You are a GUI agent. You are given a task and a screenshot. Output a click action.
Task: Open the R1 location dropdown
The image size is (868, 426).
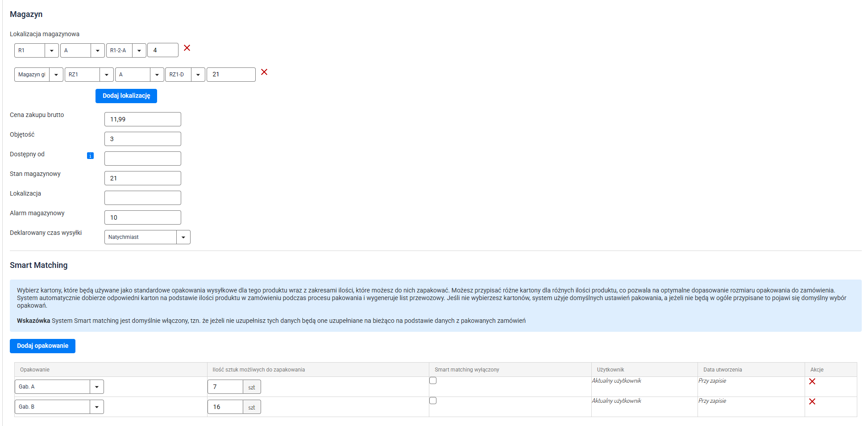tap(36, 50)
